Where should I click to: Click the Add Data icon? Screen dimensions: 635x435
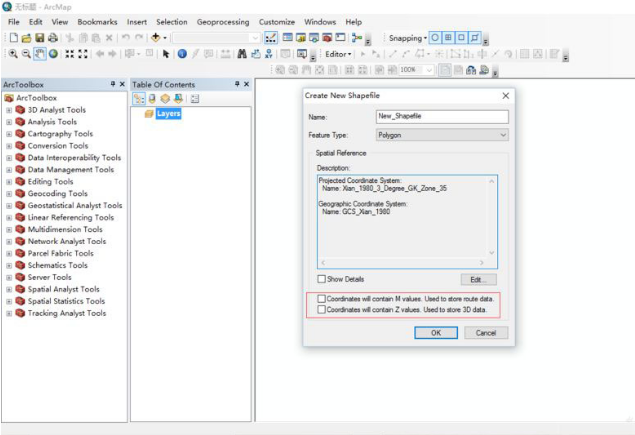click(156, 38)
